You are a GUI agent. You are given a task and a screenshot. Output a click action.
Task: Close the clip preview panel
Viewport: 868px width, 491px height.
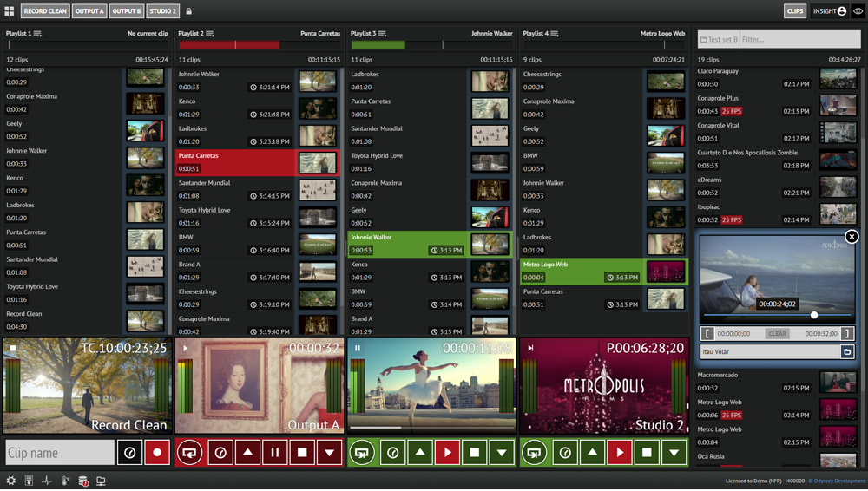[x=852, y=236]
